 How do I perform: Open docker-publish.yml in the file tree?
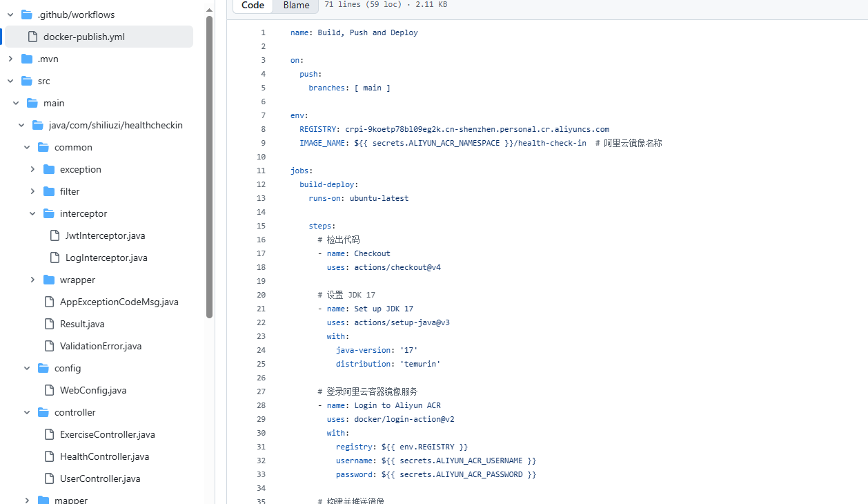[x=99, y=37]
